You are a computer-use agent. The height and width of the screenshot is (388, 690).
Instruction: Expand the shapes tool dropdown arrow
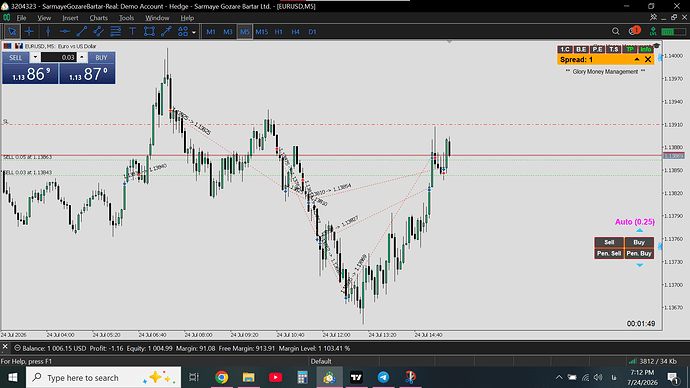pos(194,32)
